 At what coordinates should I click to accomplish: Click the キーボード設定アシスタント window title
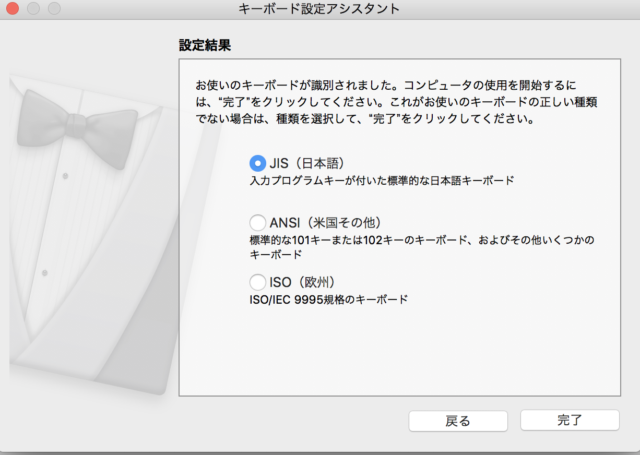click(x=319, y=9)
